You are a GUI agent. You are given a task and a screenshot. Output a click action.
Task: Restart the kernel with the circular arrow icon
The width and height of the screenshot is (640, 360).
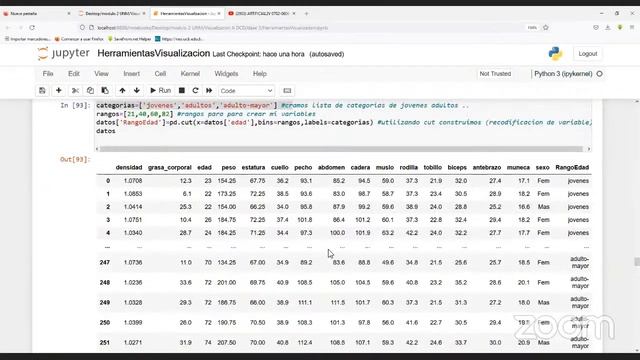(x=195, y=91)
